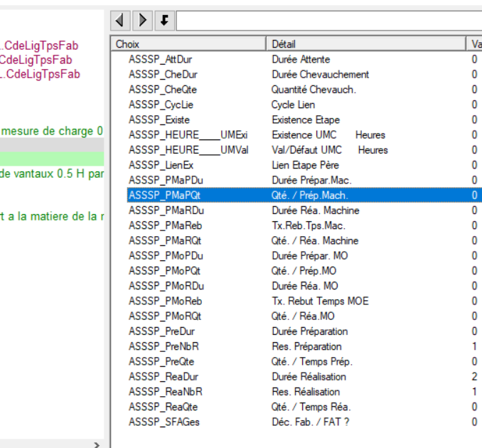482x448 pixels.
Task: Click the left arrow navigation button
Action: pos(120,20)
